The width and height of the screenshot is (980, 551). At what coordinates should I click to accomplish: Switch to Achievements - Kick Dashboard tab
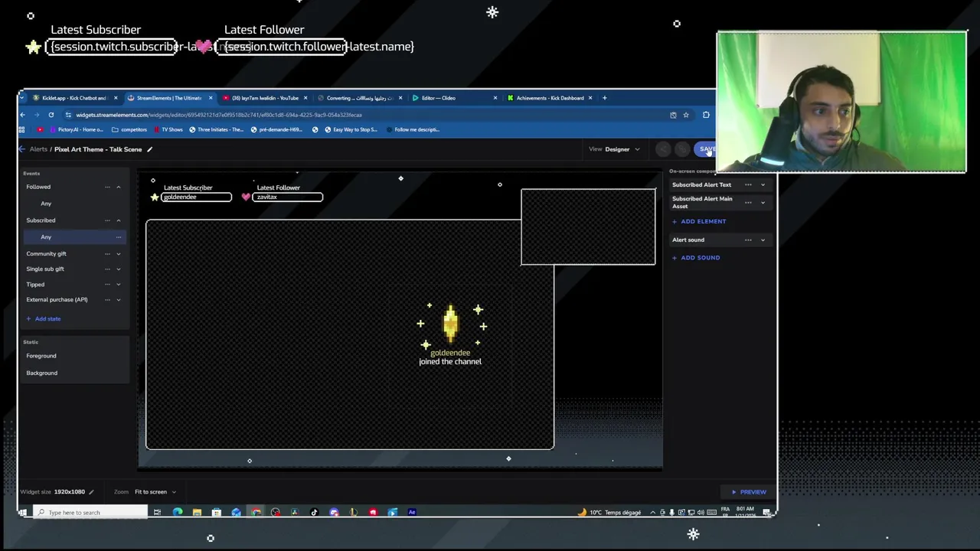(x=549, y=98)
